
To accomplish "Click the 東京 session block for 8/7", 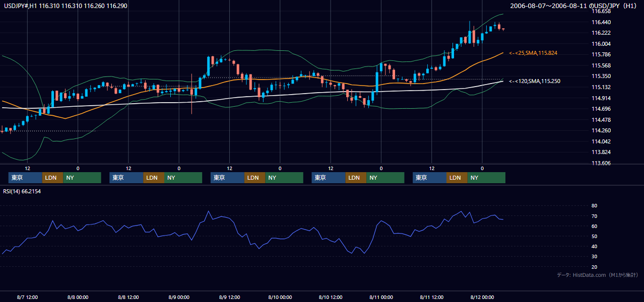I will point(25,178).
